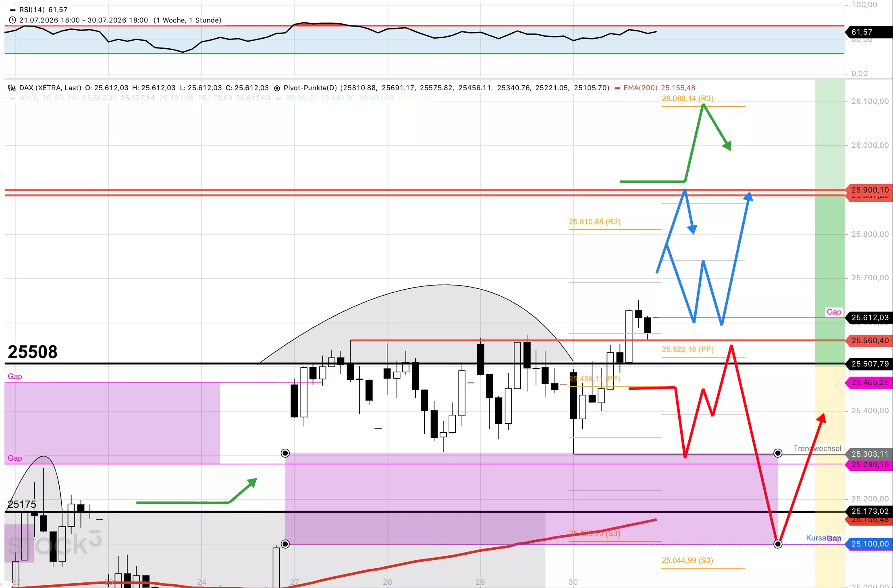Select the purple rectangle's bottom-left corner handle

(285, 544)
